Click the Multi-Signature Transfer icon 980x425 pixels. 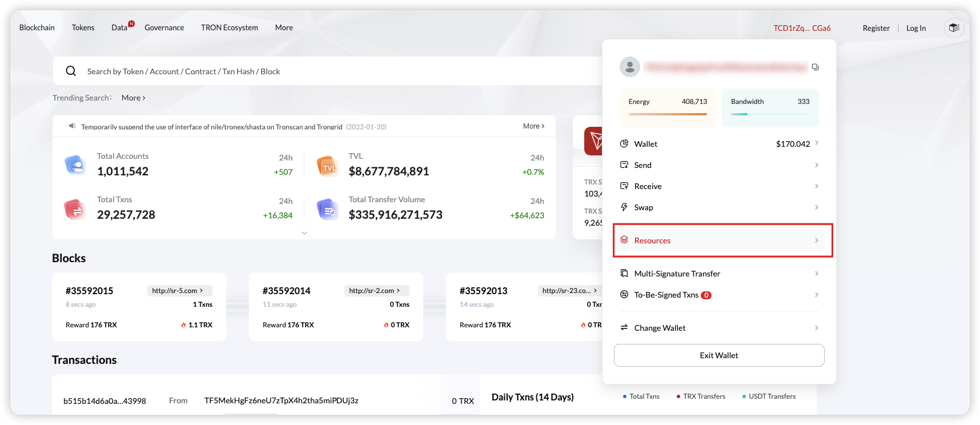point(624,273)
